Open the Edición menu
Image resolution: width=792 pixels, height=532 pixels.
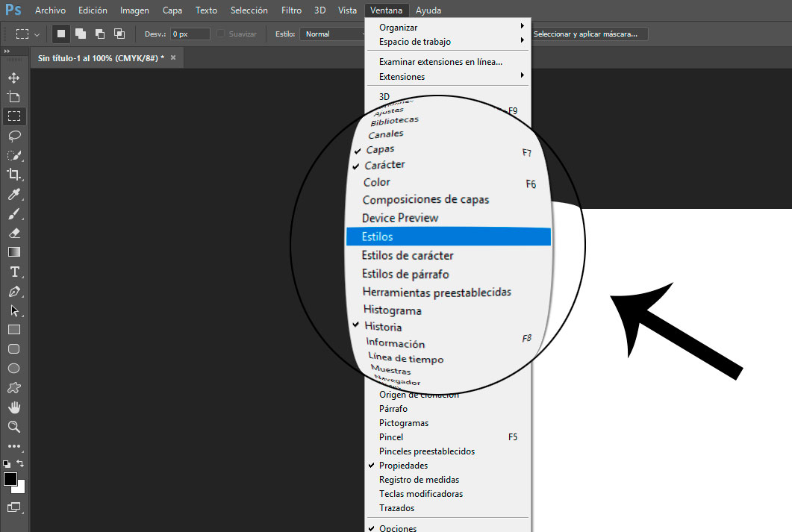coord(93,10)
